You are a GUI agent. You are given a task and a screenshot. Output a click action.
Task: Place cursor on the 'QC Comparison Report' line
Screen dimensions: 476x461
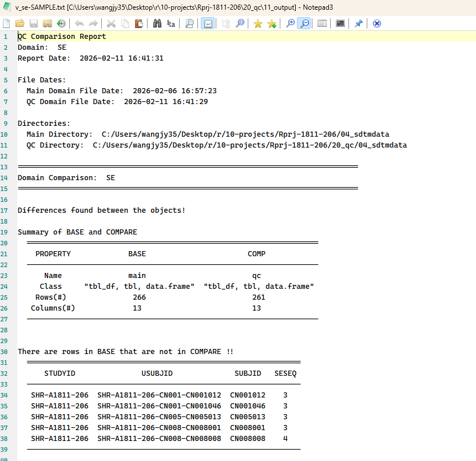tap(62, 37)
